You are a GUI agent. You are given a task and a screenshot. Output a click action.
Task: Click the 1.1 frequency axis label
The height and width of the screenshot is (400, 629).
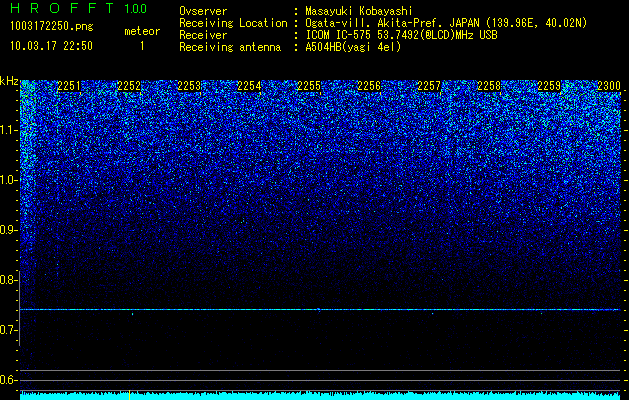click(9, 130)
